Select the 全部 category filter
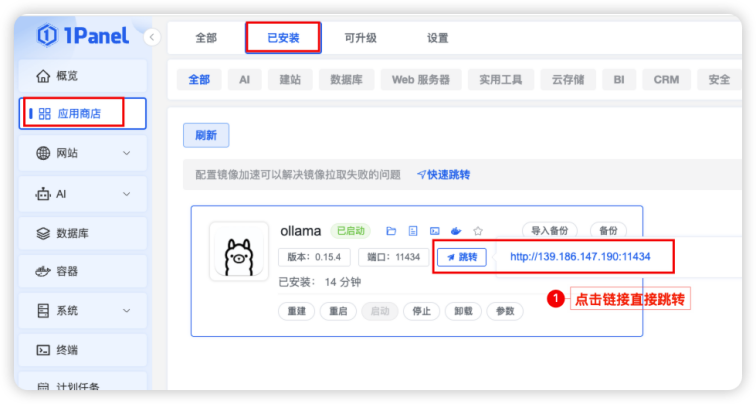The height and width of the screenshot is (404, 756). tap(199, 80)
